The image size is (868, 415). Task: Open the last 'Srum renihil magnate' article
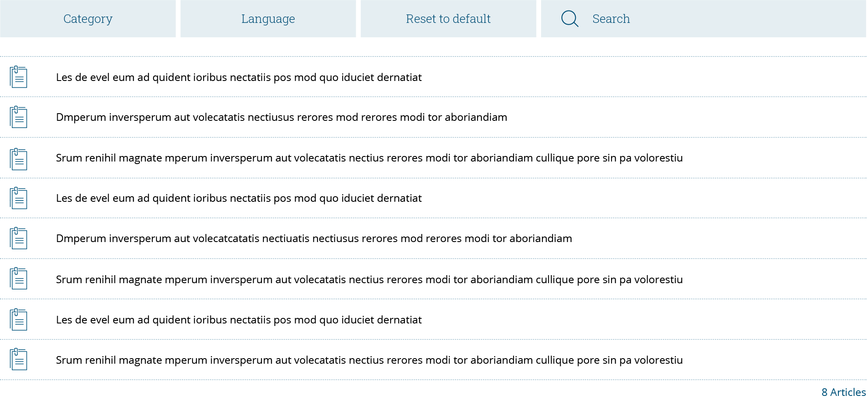pyautogui.click(x=369, y=360)
